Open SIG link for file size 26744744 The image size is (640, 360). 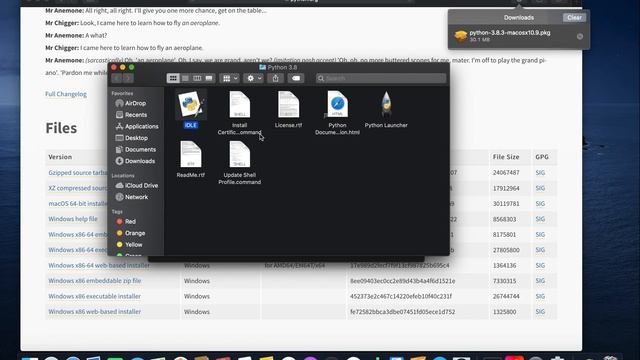pos(540,296)
